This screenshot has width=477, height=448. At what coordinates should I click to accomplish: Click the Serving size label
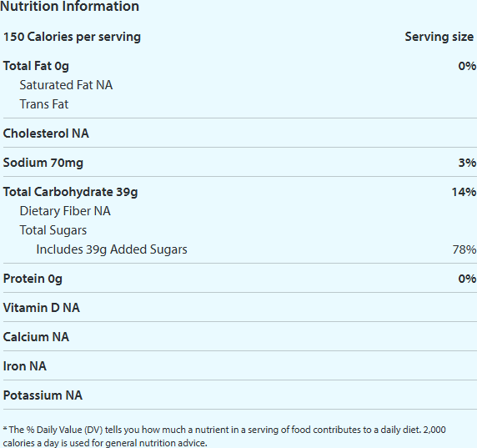(439, 37)
